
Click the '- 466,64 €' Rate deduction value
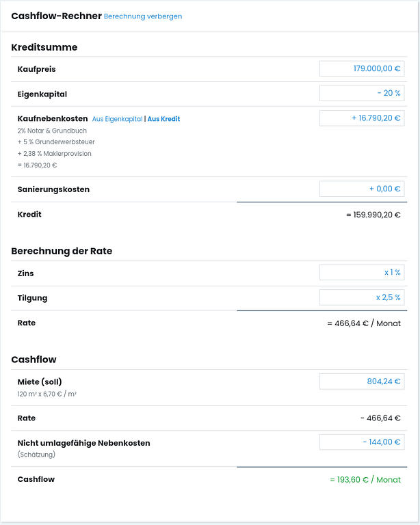[380, 418]
